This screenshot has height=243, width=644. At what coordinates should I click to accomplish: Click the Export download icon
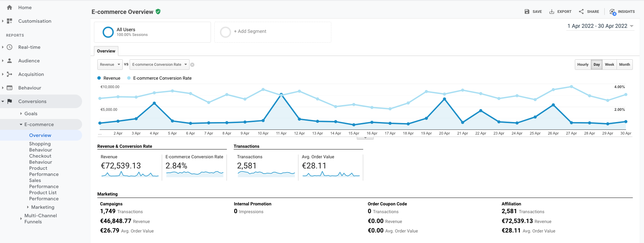(x=552, y=12)
